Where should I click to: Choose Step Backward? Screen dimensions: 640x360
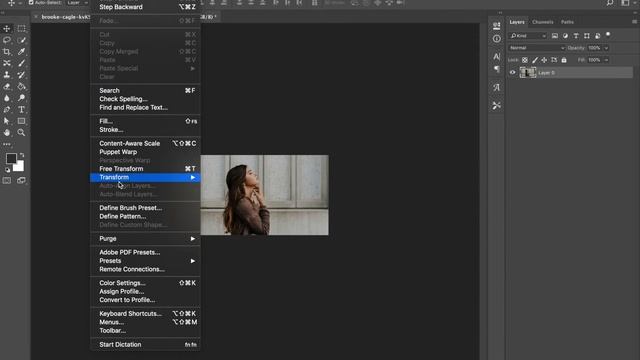(145, 7)
